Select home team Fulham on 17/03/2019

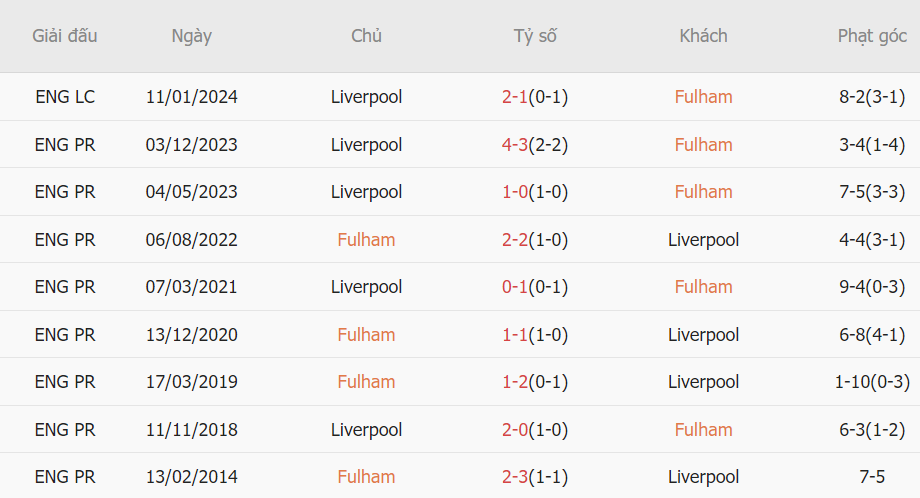tap(366, 382)
